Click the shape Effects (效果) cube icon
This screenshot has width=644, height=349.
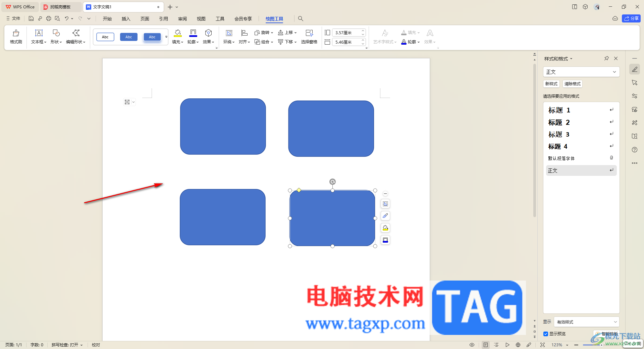click(x=208, y=33)
